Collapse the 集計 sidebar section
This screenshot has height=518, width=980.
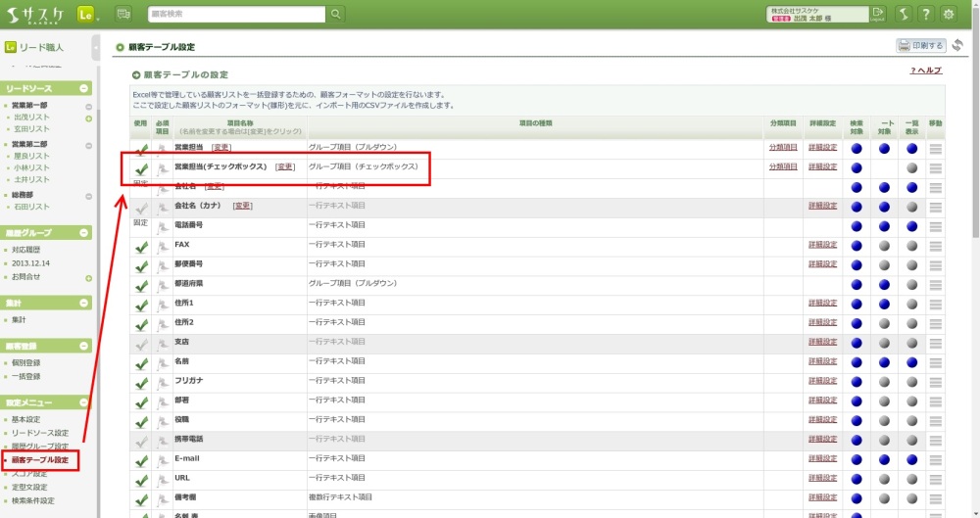(85, 304)
